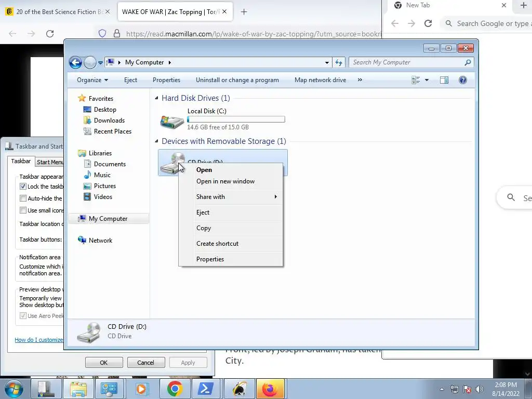Toggle Lock the taskbar checkbox
The height and width of the screenshot is (399, 532).
click(23, 187)
